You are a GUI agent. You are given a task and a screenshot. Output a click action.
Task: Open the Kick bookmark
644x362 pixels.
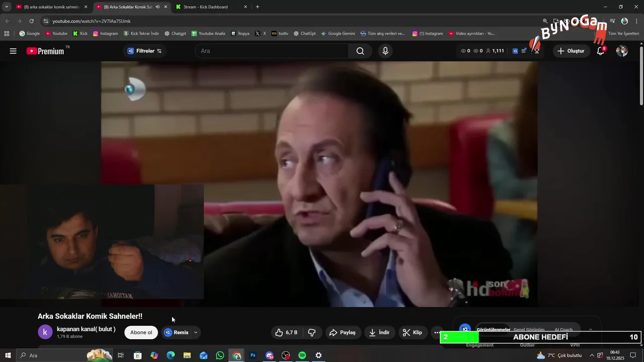coord(80,34)
